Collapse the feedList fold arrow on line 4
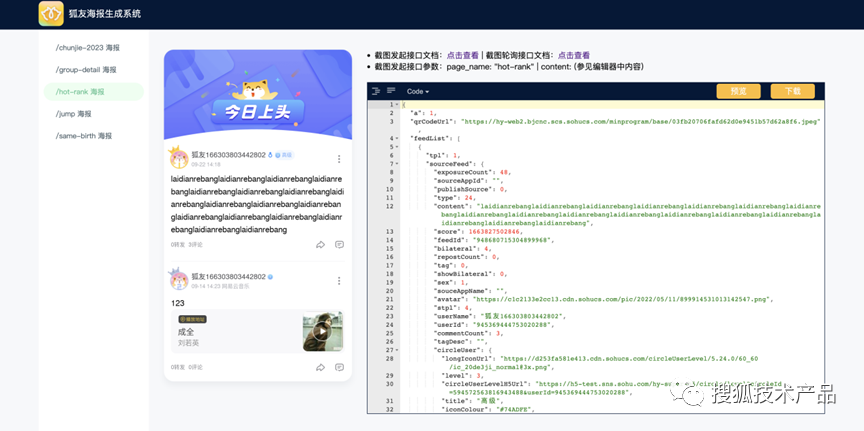864x431 pixels. tap(397, 138)
